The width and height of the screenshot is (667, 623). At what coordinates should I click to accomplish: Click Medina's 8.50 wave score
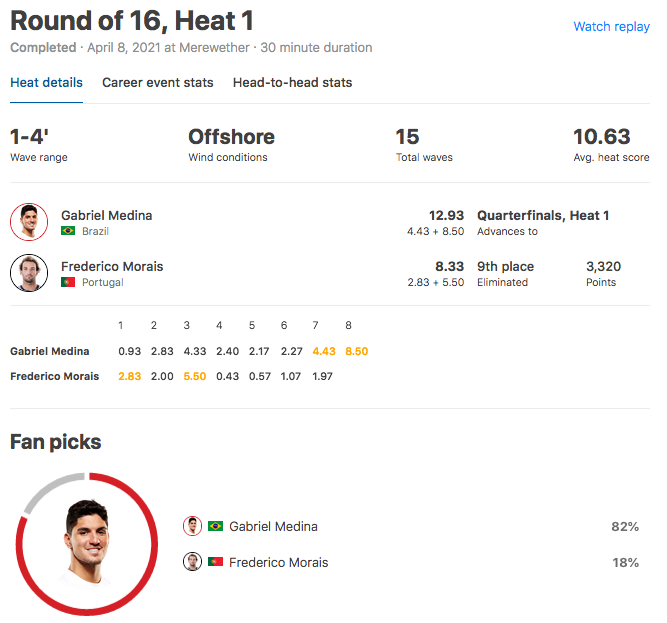356,351
